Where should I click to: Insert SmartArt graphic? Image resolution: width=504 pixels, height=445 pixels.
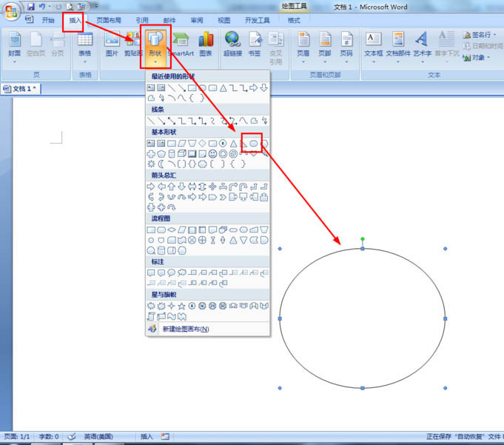coord(181,44)
